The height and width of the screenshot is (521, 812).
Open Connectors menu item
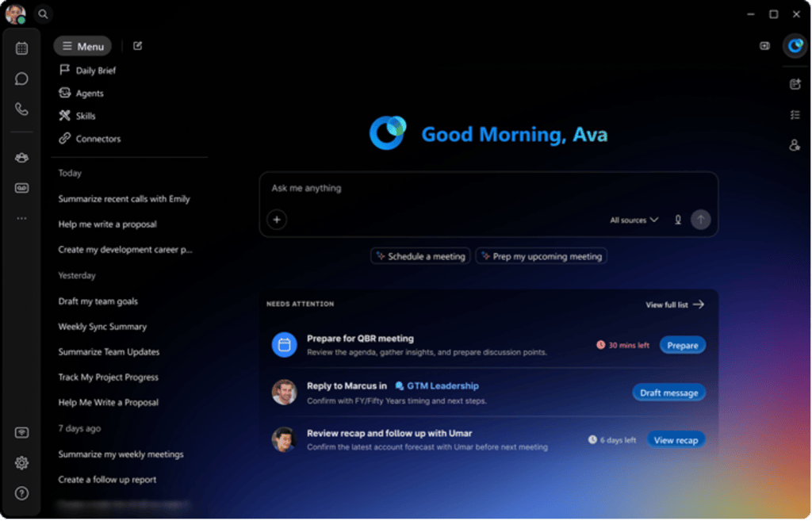90,139
